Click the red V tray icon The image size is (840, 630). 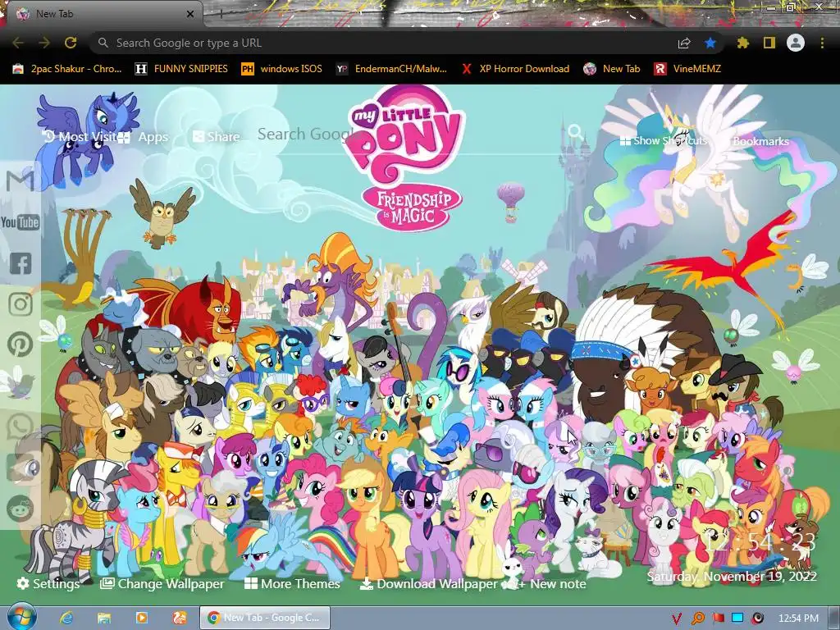click(x=677, y=619)
